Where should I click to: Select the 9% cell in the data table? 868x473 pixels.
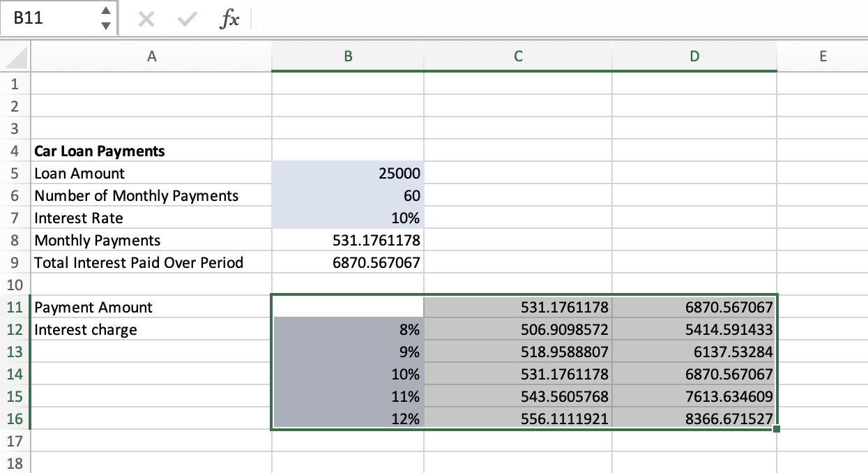pyautogui.click(x=347, y=352)
